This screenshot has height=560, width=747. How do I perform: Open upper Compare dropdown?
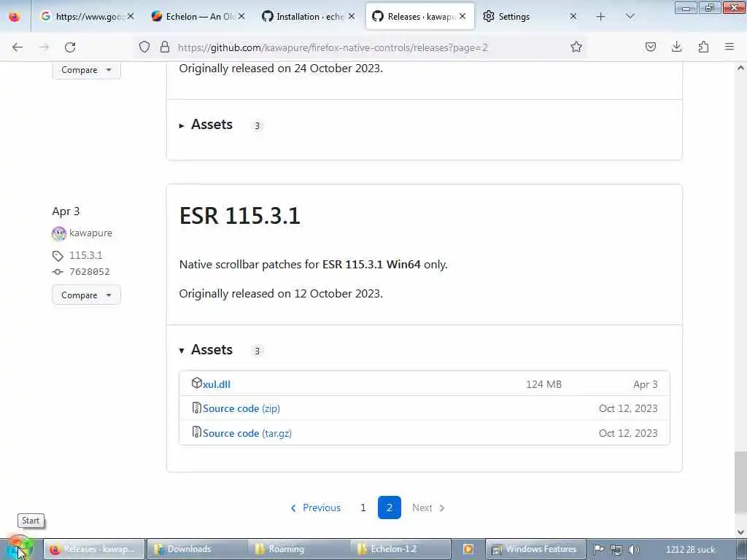pos(86,69)
